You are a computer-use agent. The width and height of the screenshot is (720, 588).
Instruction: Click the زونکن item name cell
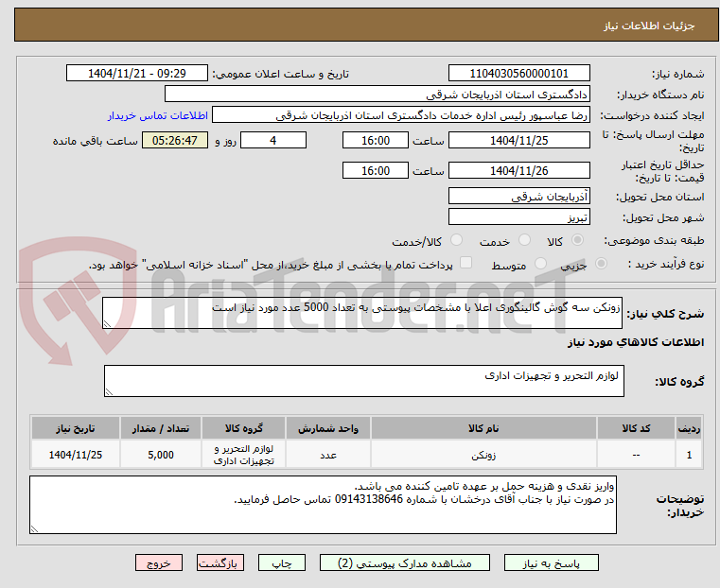tap(483, 455)
